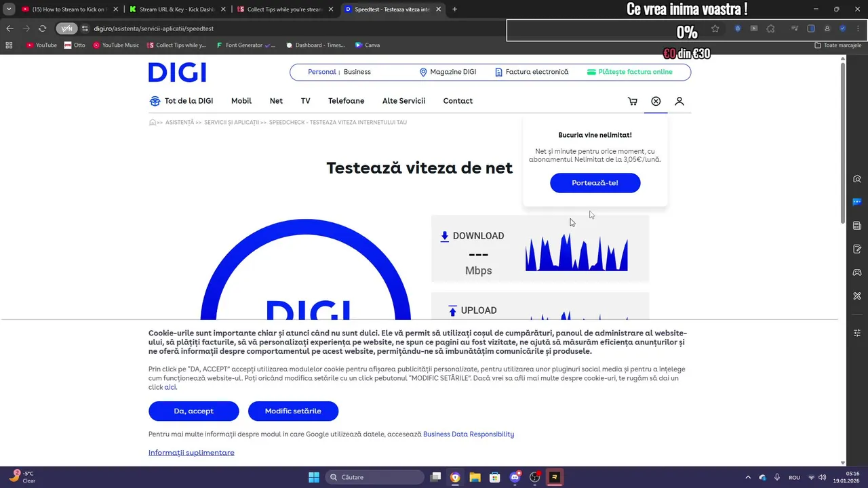The width and height of the screenshot is (868, 488).
Task: Open the Otto bookmark
Action: 75,45
